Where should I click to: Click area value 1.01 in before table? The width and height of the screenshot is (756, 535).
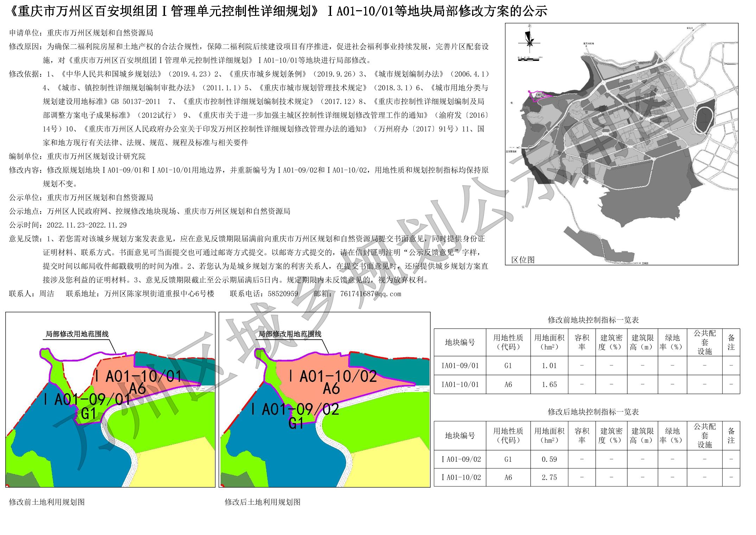(x=549, y=365)
